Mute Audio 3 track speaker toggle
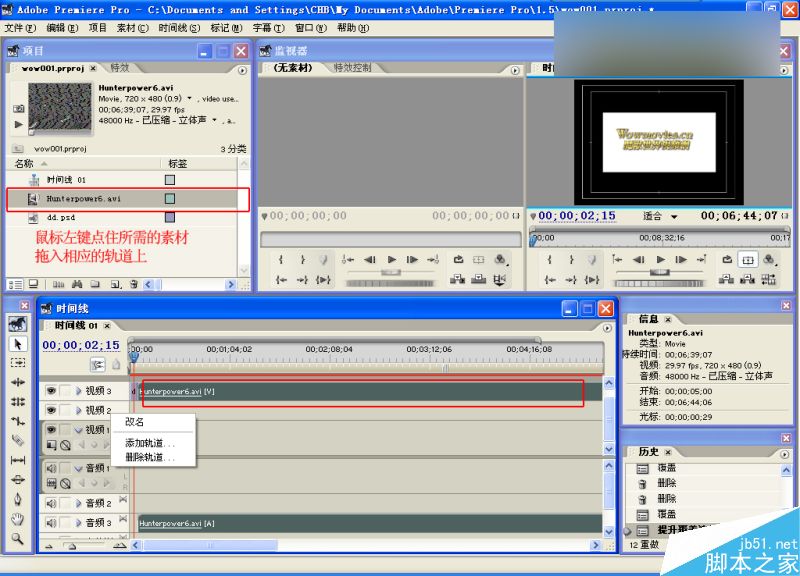Image resolution: width=800 pixels, height=576 pixels. 51,522
